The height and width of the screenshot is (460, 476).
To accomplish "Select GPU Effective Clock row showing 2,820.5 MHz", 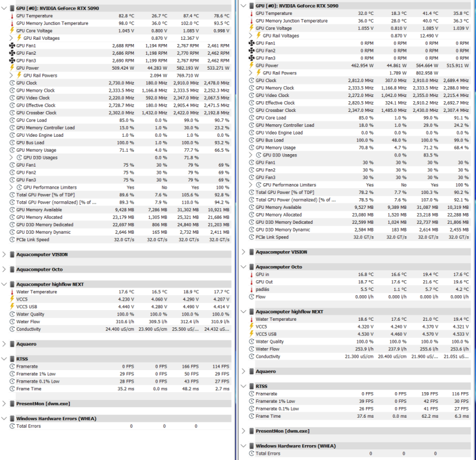I will 359,103.
